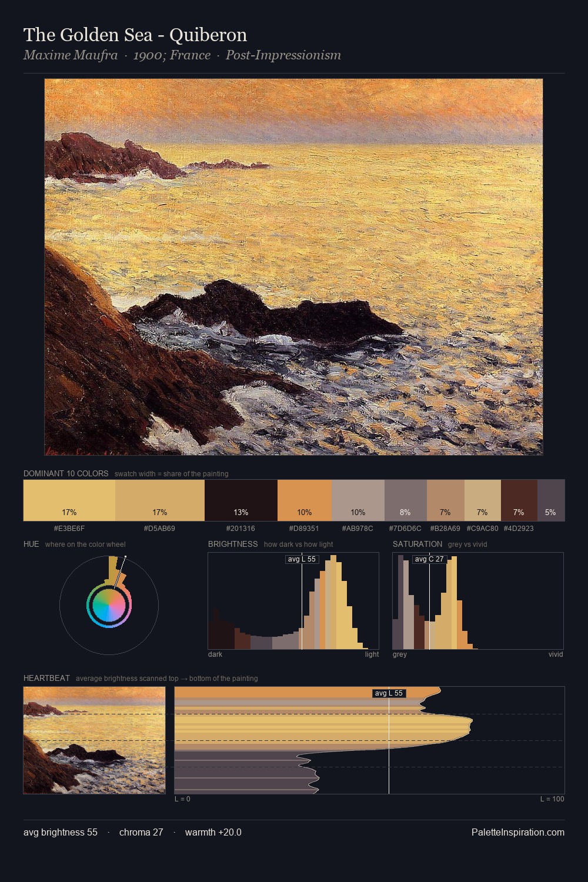588x882 pixels.
Task: Click 'avg L 55' marker in Brightness chart
Action: pos(302,559)
